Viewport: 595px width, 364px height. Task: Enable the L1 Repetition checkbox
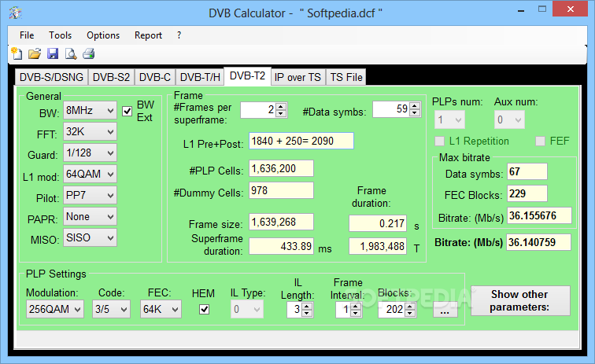coord(439,141)
